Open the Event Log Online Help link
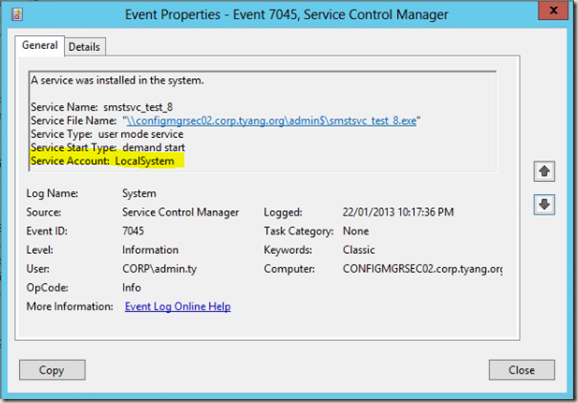This screenshot has height=403, width=578. [178, 306]
